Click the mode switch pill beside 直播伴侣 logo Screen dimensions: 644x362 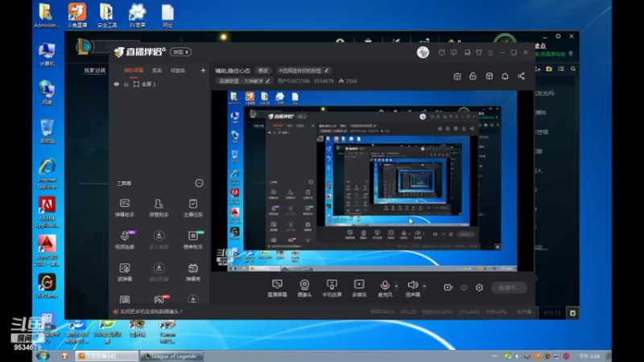point(180,52)
